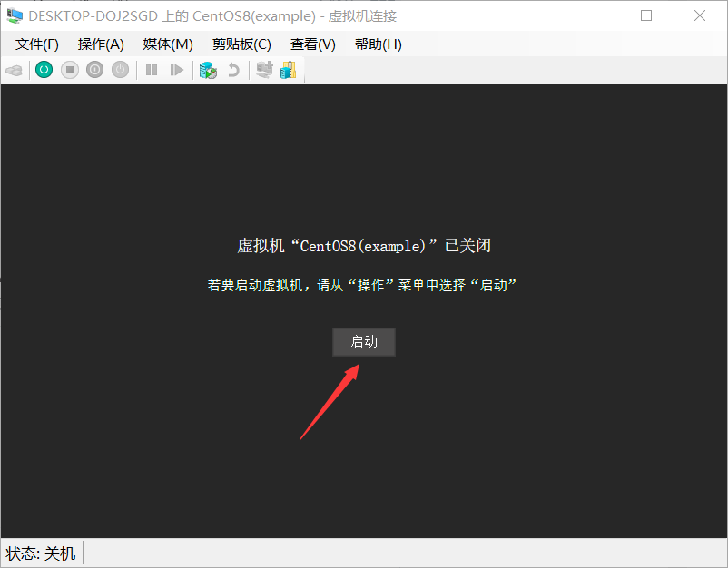Click the Turn Off square stop icon
The image size is (728, 568).
(x=70, y=70)
